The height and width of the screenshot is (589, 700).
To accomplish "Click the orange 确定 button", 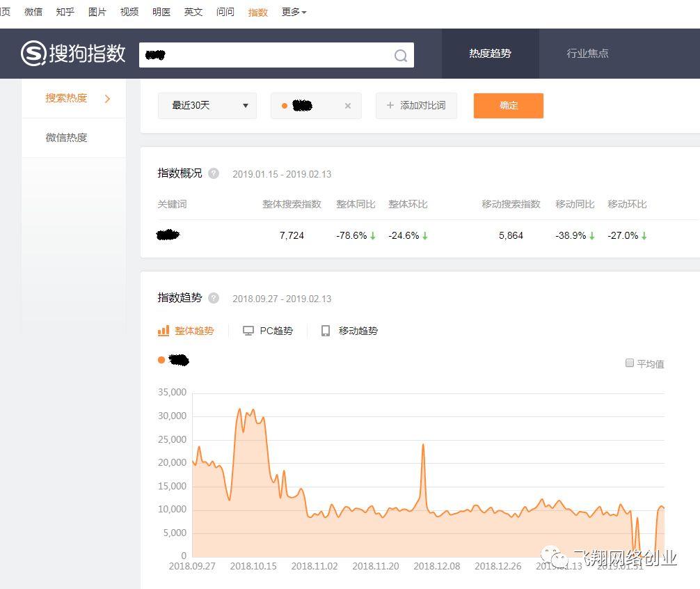I will pyautogui.click(x=508, y=105).
